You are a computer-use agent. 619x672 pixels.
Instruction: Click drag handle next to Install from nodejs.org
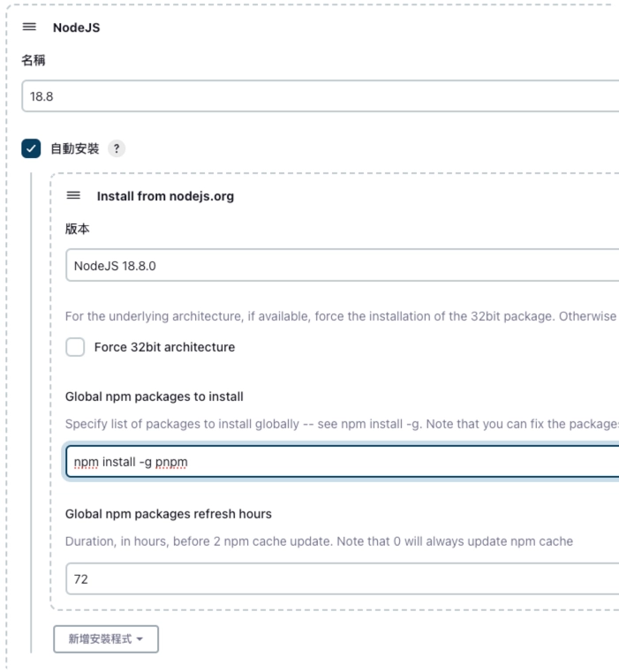[73, 195]
